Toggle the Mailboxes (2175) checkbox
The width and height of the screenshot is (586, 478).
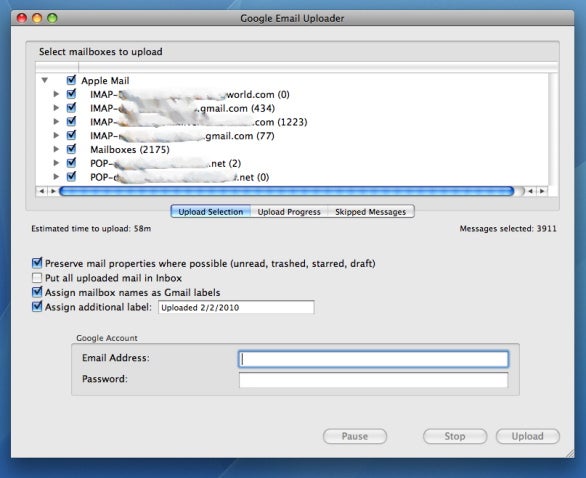[x=71, y=149]
